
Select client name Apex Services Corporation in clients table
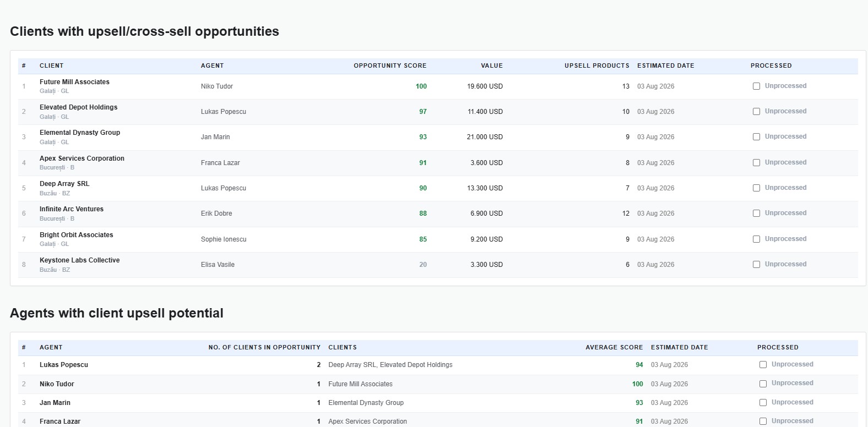click(x=82, y=158)
